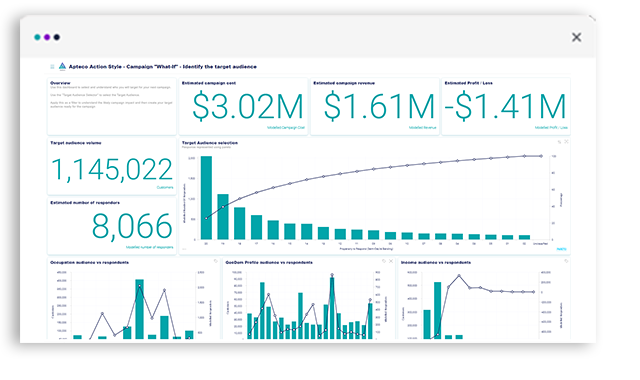
Task: Click the GeoDem Profile audience vs respondents title
Action: pyautogui.click(x=269, y=262)
